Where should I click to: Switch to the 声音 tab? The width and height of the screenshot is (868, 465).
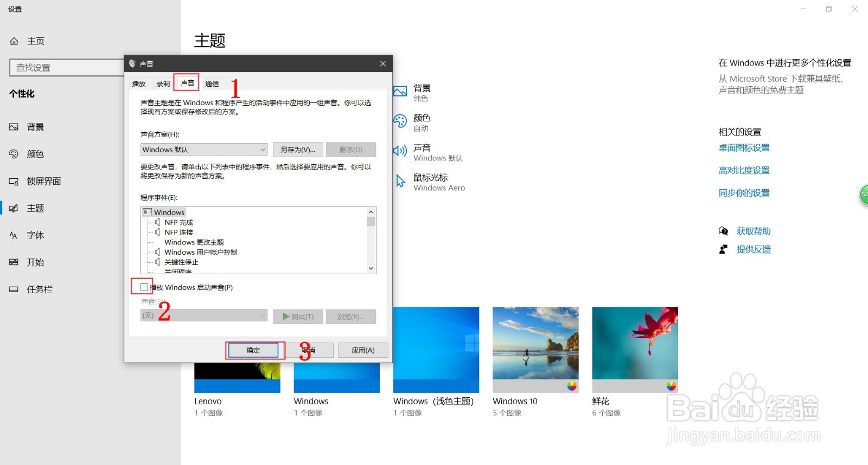click(x=187, y=82)
